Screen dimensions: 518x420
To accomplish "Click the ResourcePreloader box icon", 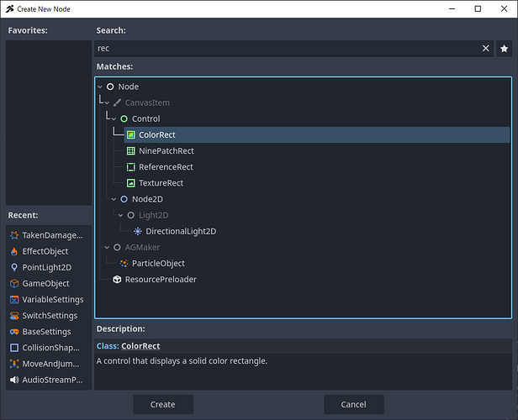I will [x=117, y=279].
